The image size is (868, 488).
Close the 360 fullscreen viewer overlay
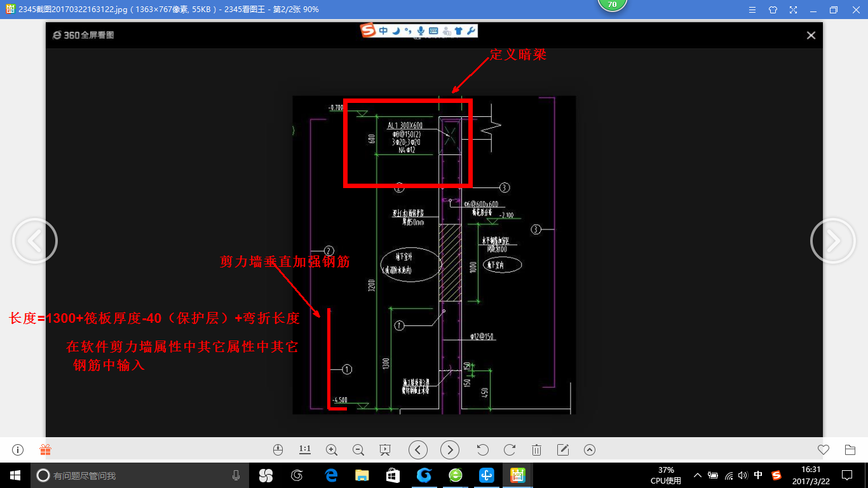pos(811,36)
